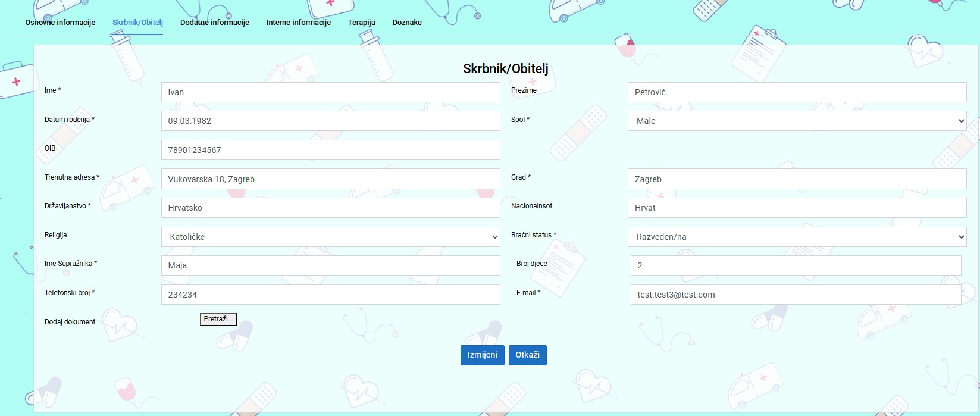980x416 pixels.
Task: Click the Pretraži file browse button
Action: (218, 319)
